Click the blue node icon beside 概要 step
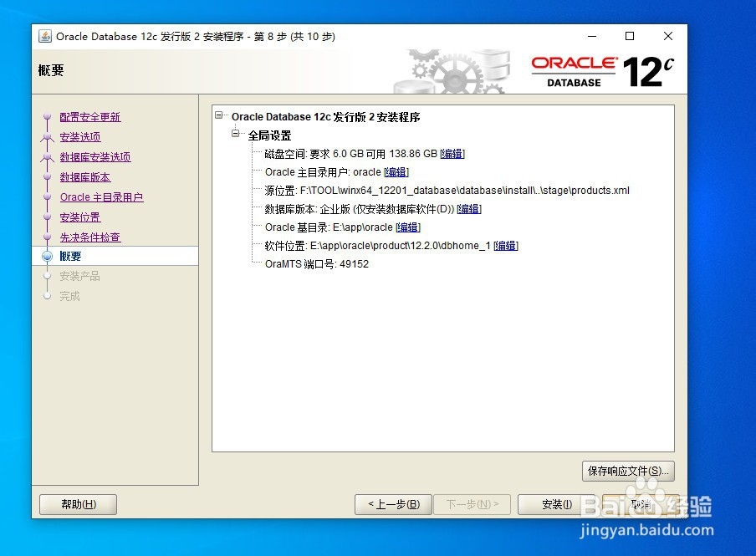The width and height of the screenshot is (756, 556). (49, 256)
